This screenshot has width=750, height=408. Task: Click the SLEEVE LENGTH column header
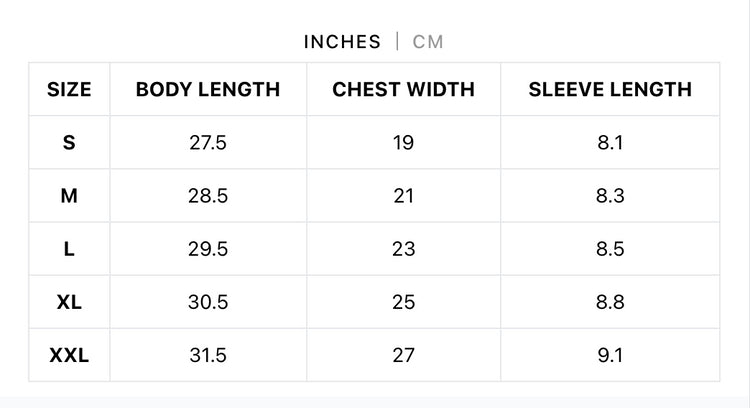[610, 89]
